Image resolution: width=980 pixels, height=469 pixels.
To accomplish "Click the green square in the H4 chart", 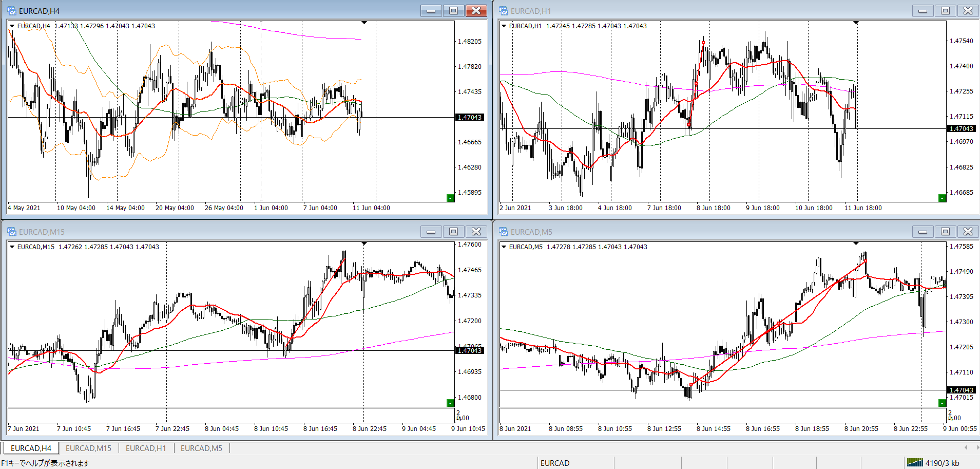I will click(x=450, y=198).
